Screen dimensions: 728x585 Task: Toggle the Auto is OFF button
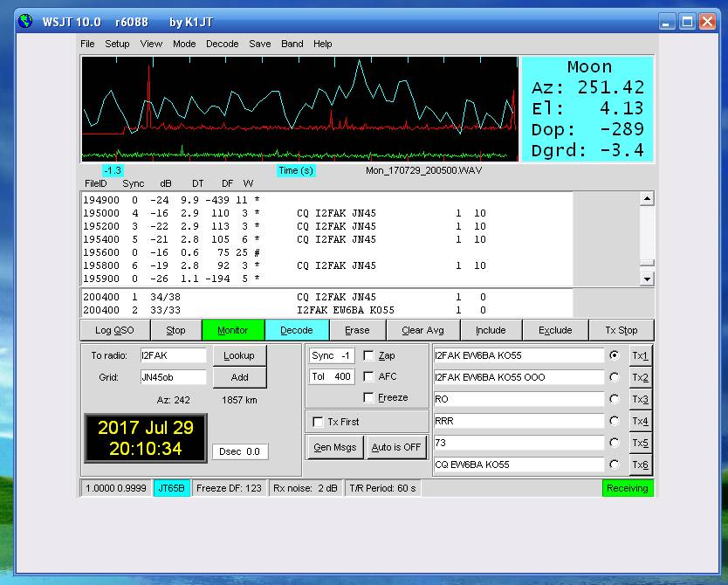click(x=395, y=447)
